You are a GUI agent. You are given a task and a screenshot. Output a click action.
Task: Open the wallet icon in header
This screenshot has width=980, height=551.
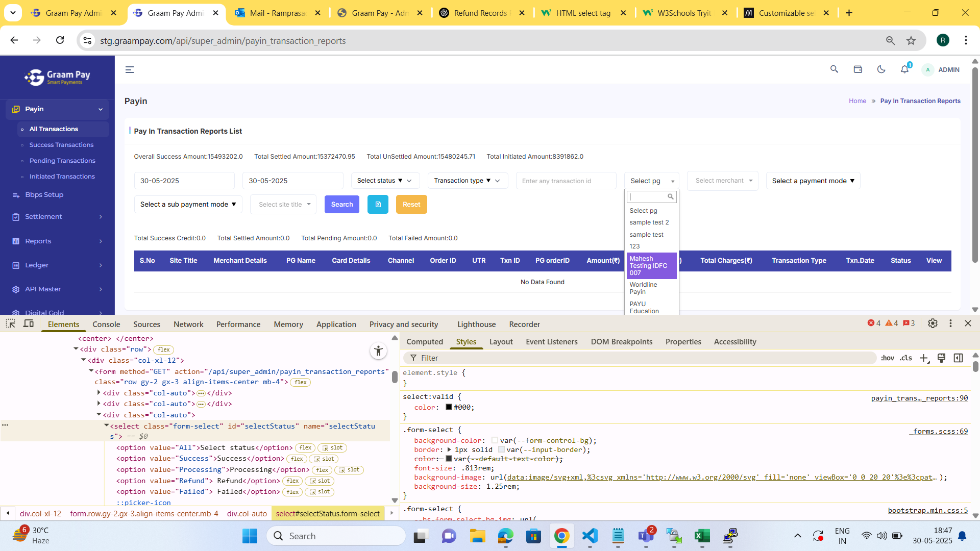click(x=857, y=69)
